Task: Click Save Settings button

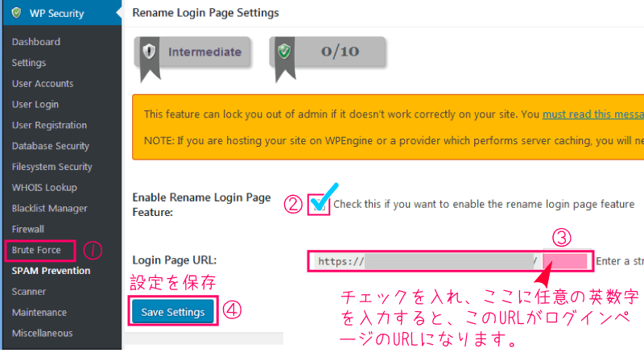Action: click(x=173, y=312)
